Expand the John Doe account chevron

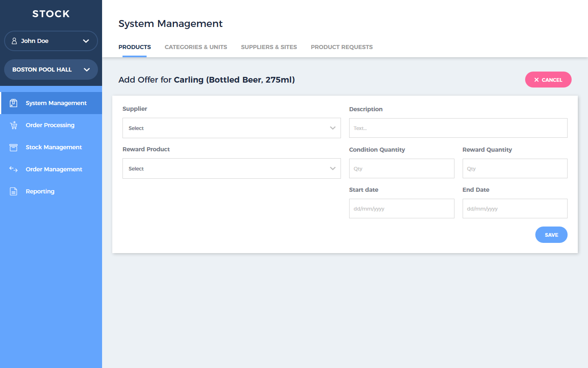(x=86, y=41)
